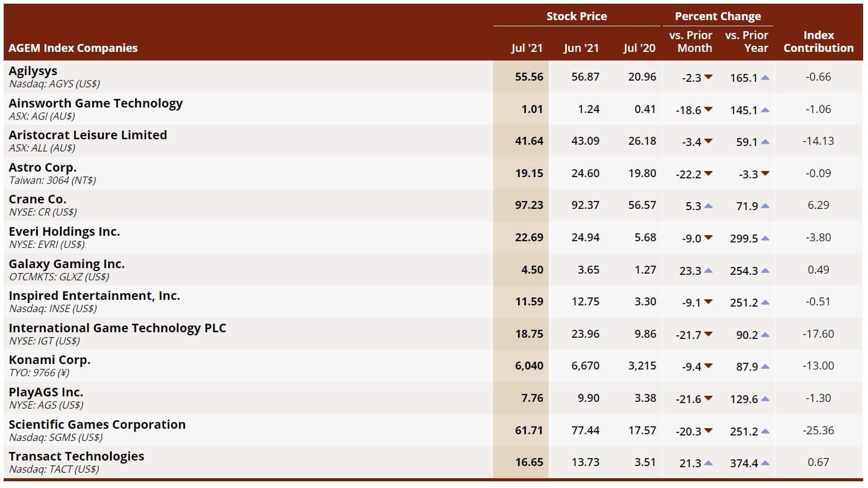Screen dimensions: 868x488
Task: Click the Konami Corp. Jul '21 price 6,040
Action: tap(528, 366)
